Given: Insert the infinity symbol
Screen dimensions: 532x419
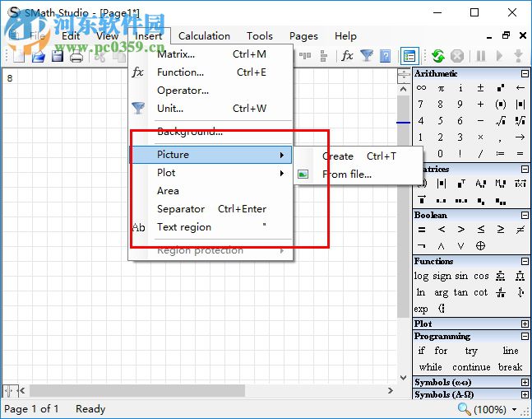Looking at the screenshot, I should [421, 88].
